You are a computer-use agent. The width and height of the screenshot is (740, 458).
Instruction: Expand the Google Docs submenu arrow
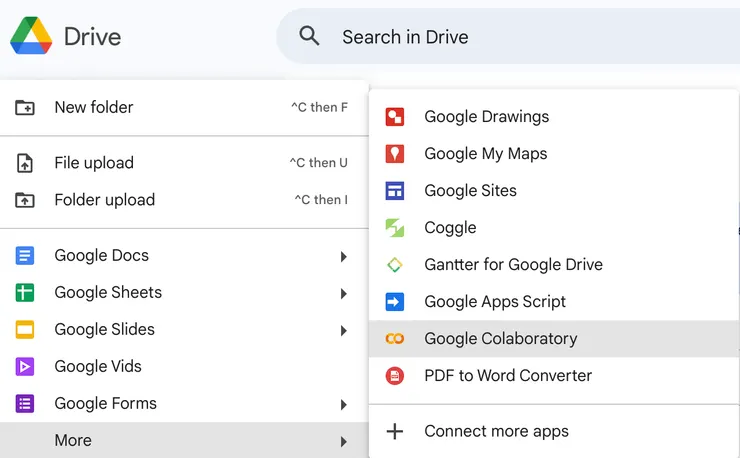[343, 256]
